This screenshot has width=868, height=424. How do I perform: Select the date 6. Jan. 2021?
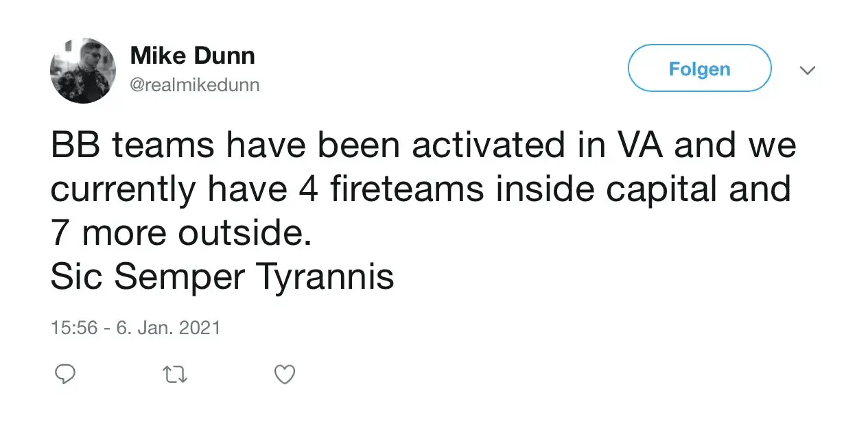pyautogui.click(x=168, y=327)
